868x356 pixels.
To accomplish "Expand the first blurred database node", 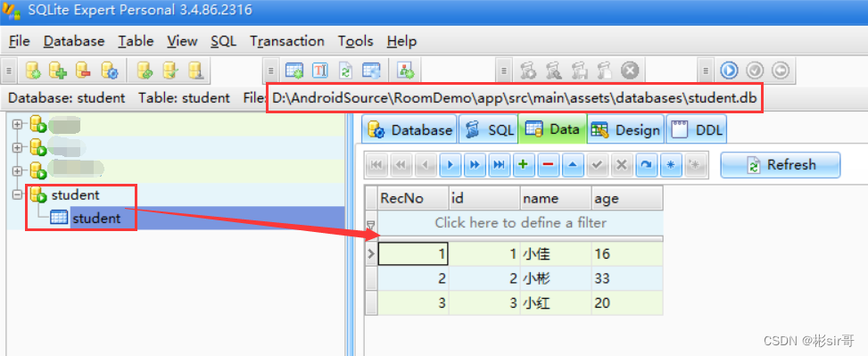I will tap(17, 125).
